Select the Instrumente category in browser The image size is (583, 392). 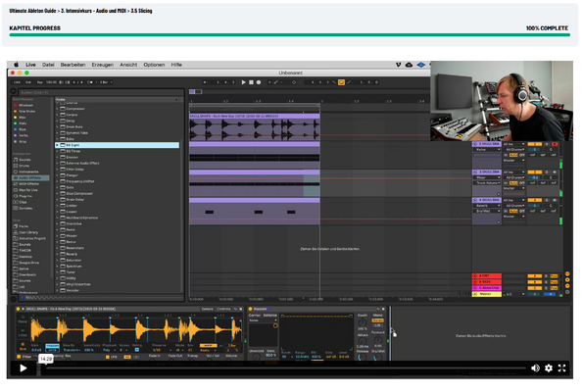[x=26, y=171]
